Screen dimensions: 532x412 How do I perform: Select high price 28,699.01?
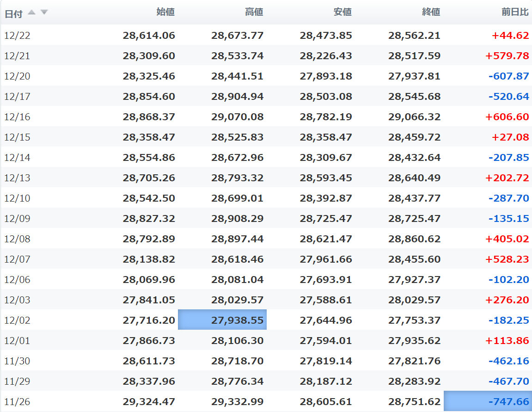(x=238, y=198)
